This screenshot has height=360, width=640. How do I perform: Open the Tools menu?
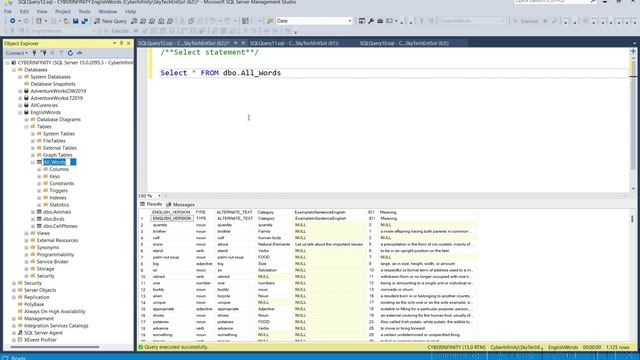click(x=84, y=11)
